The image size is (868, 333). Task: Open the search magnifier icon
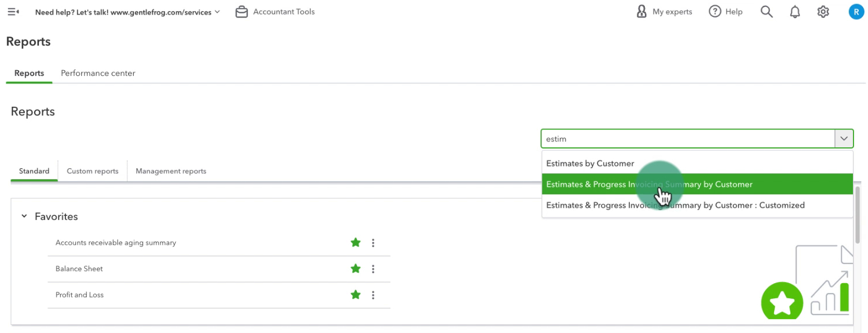(x=767, y=12)
